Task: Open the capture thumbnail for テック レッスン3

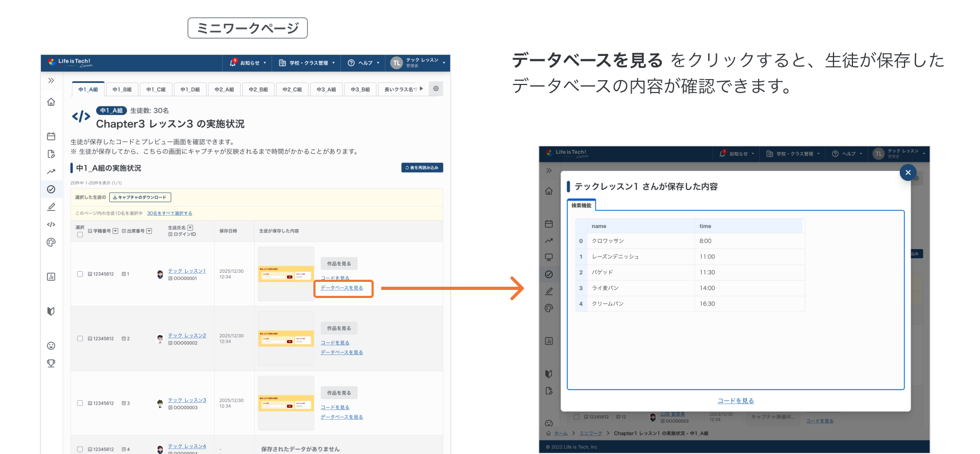Action: 286,403
